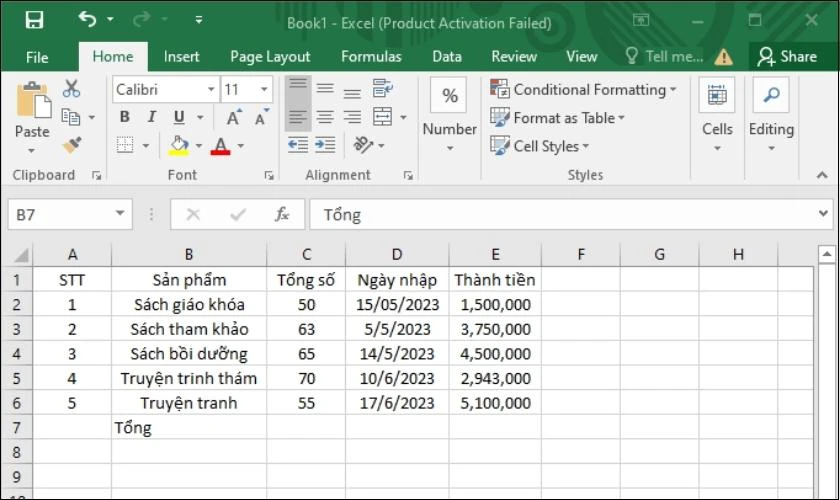
Task: Open Font dialog launcher
Action: point(269,175)
